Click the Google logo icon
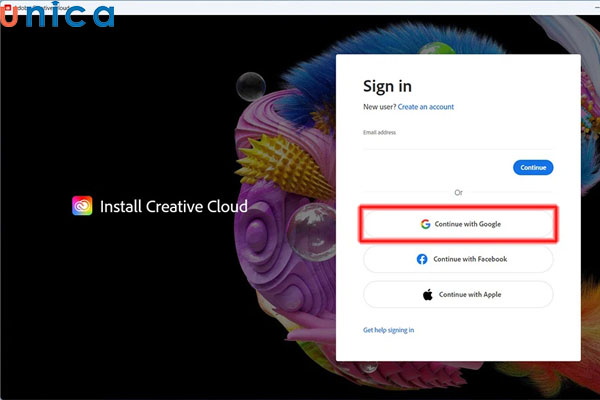The width and height of the screenshot is (600, 400). click(425, 224)
